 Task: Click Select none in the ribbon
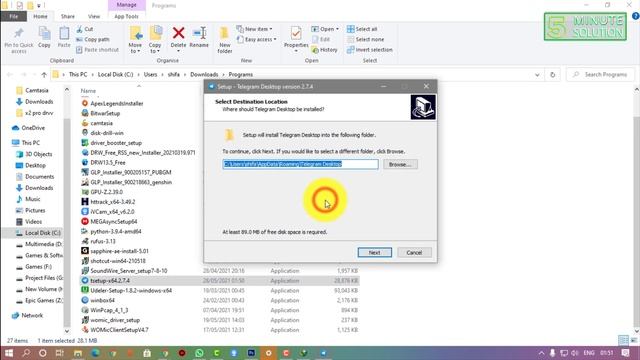365,40
